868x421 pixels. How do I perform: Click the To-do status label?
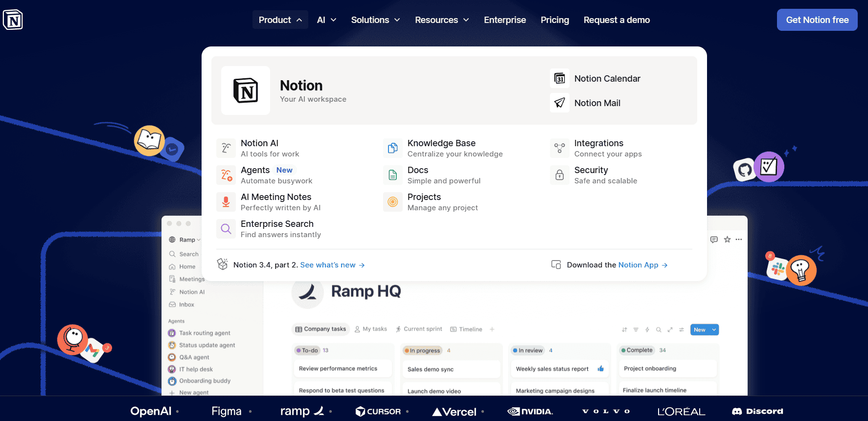pos(307,350)
